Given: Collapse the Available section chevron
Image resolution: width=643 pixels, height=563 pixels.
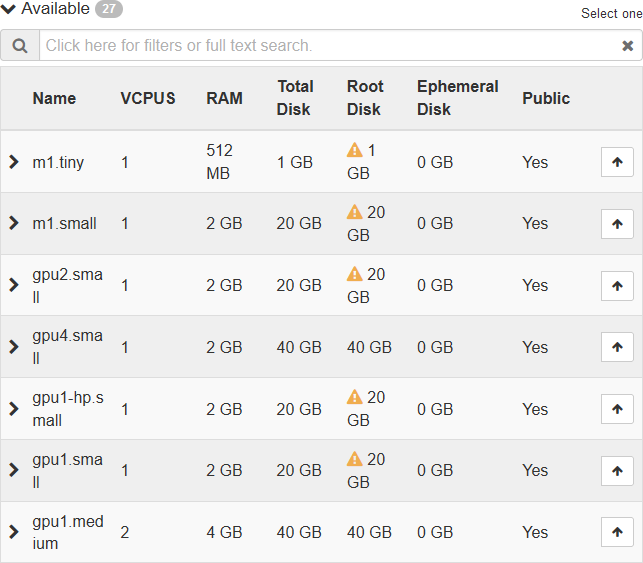Looking at the screenshot, I should [9, 9].
